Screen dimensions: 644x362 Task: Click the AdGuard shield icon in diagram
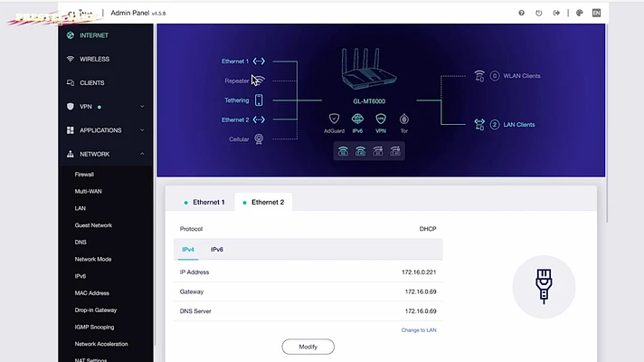point(334,119)
